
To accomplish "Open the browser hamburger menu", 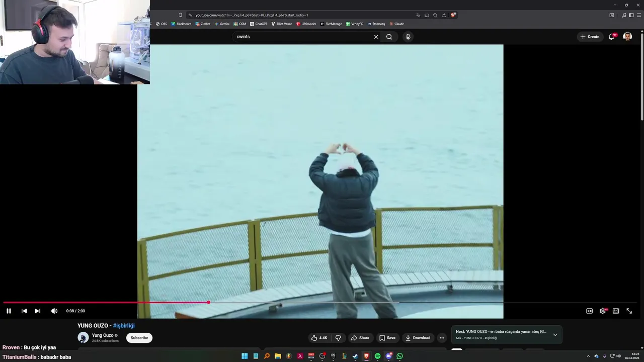I will (x=638, y=15).
